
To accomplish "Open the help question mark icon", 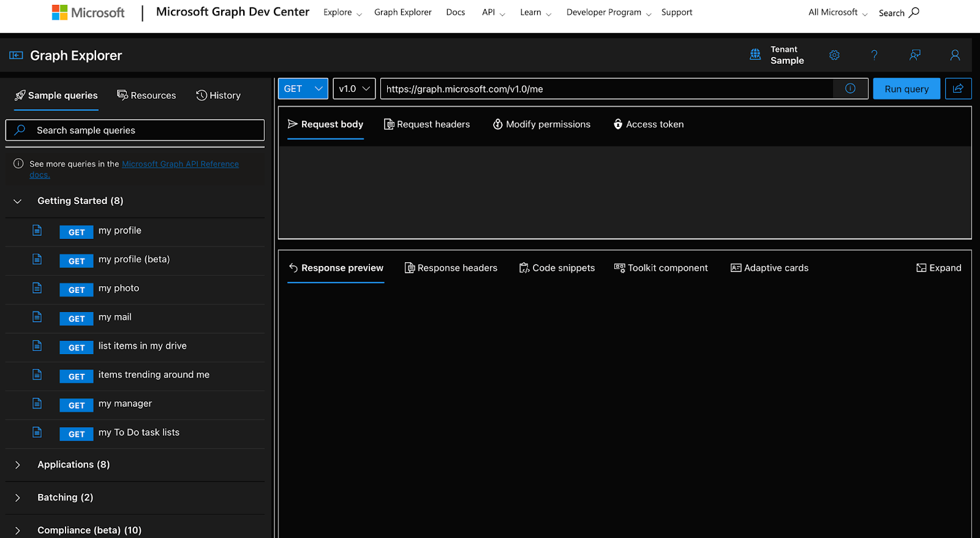I will (x=874, y=55).
